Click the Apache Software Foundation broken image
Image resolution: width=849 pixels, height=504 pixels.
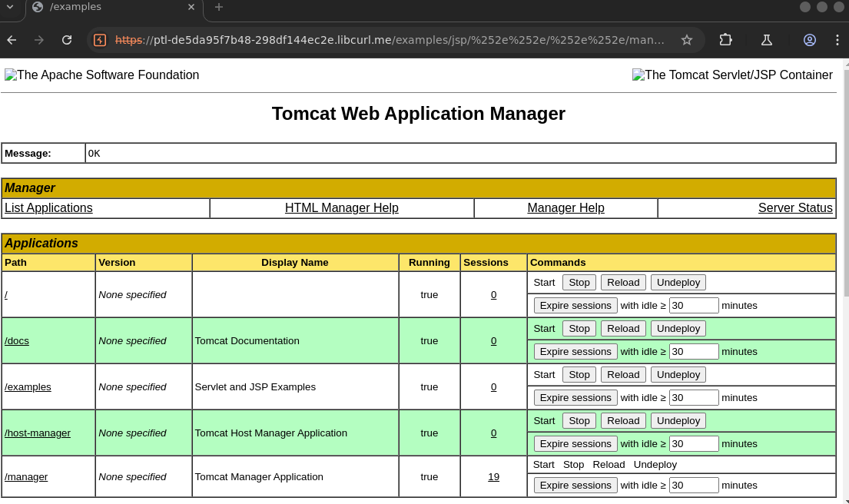click(x=101, y=75)
